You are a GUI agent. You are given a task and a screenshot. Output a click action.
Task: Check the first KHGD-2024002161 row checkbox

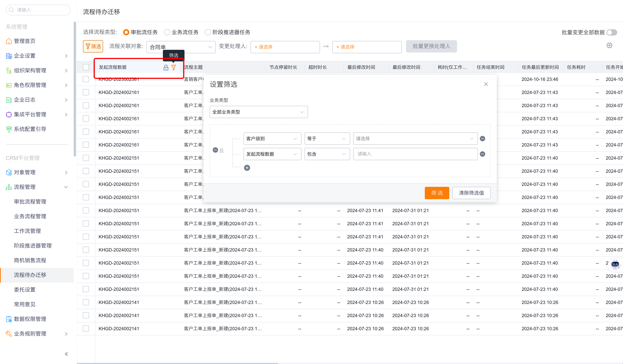pos(86,92)
